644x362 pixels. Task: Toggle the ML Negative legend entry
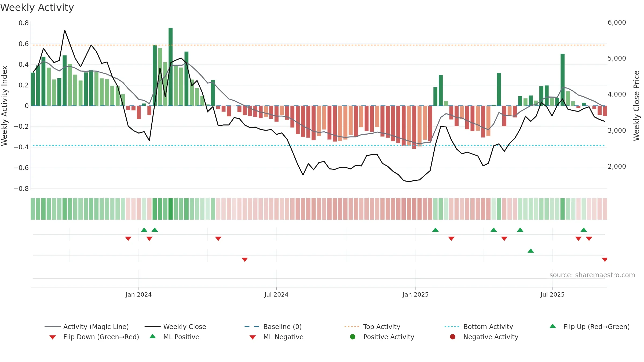tap(276, 337)
